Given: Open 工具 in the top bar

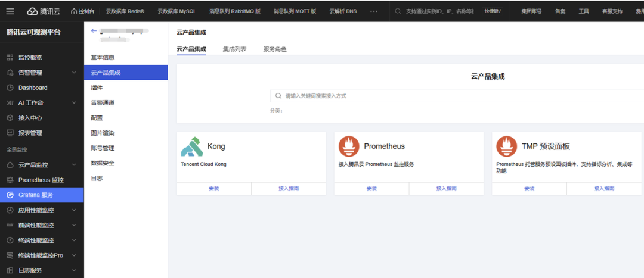Looking at the screenshot, I should tap(584, 11).
